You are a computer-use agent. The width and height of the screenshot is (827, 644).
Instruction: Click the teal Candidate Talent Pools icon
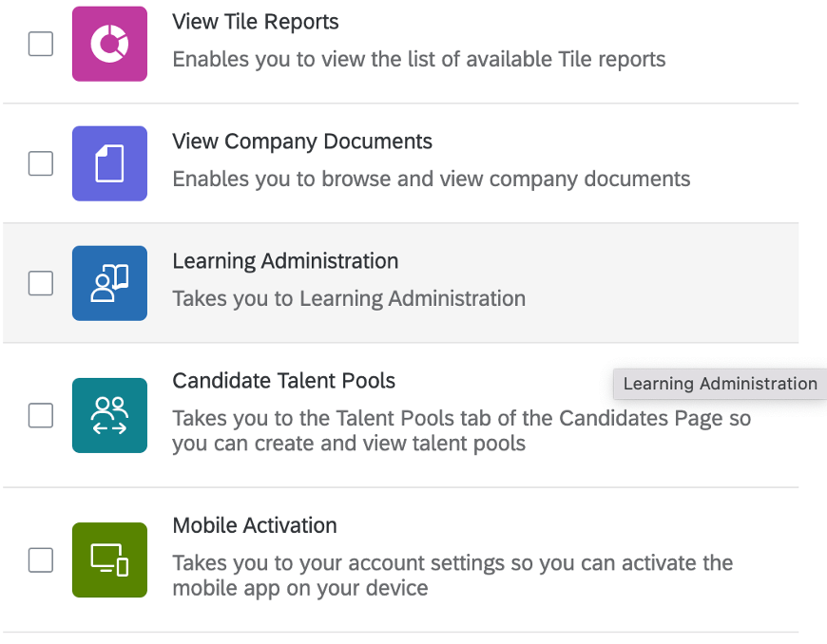click(x=109, y=415)
